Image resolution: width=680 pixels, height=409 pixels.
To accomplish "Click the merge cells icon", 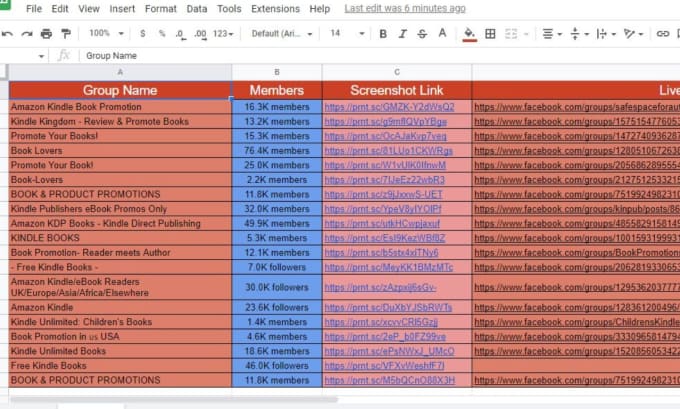I will tap(511, 33).
